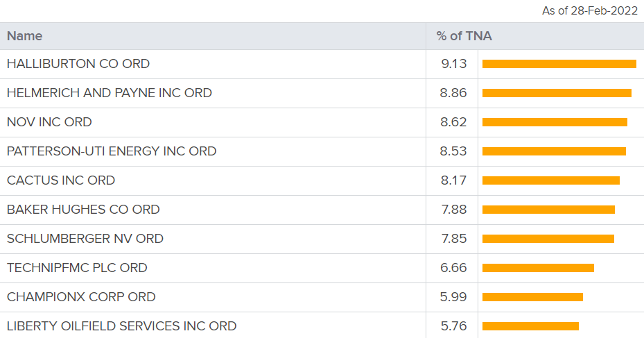The image size is (644, 338).
Task: Click the 9.13 percentage value
Action: [454, 64]
